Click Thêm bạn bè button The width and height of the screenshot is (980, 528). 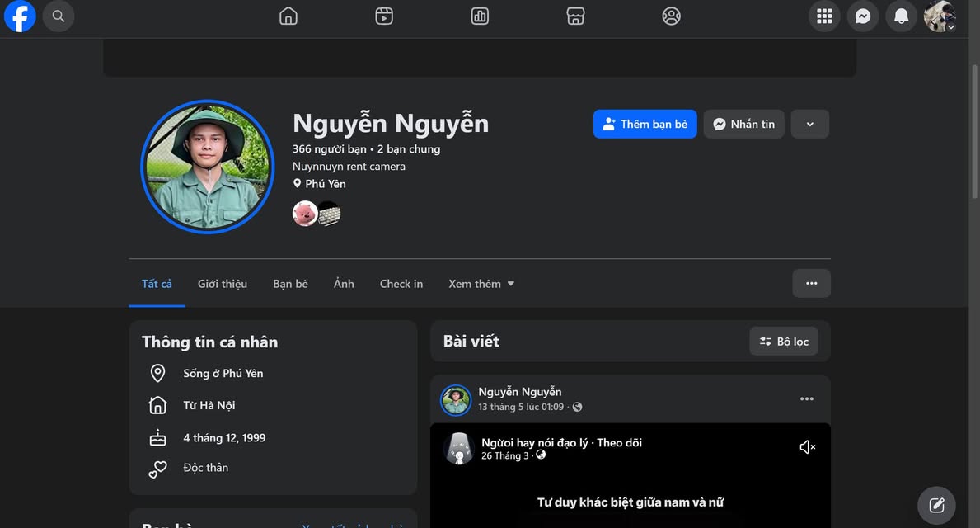coord(645,124)
